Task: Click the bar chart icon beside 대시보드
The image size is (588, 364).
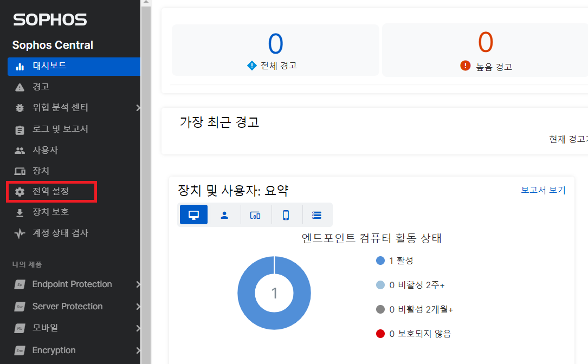Action: click(x=20, y=67)
